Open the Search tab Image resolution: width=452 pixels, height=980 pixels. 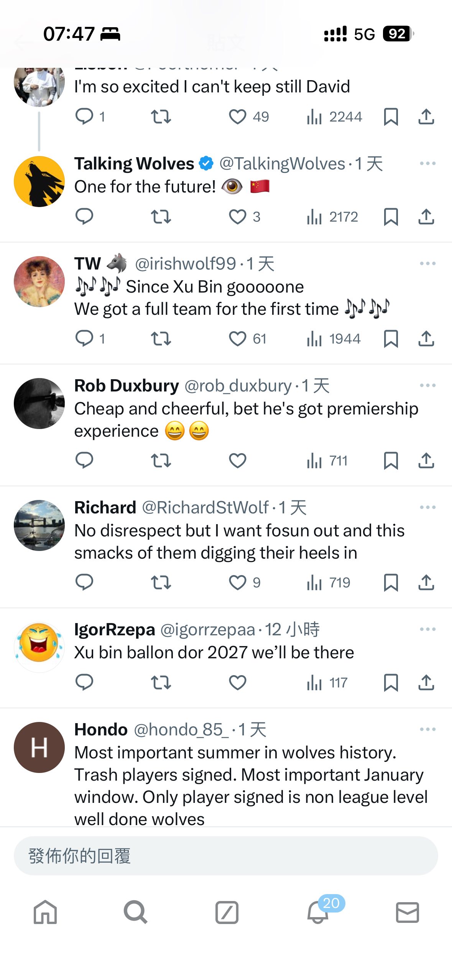pos(135,912)
